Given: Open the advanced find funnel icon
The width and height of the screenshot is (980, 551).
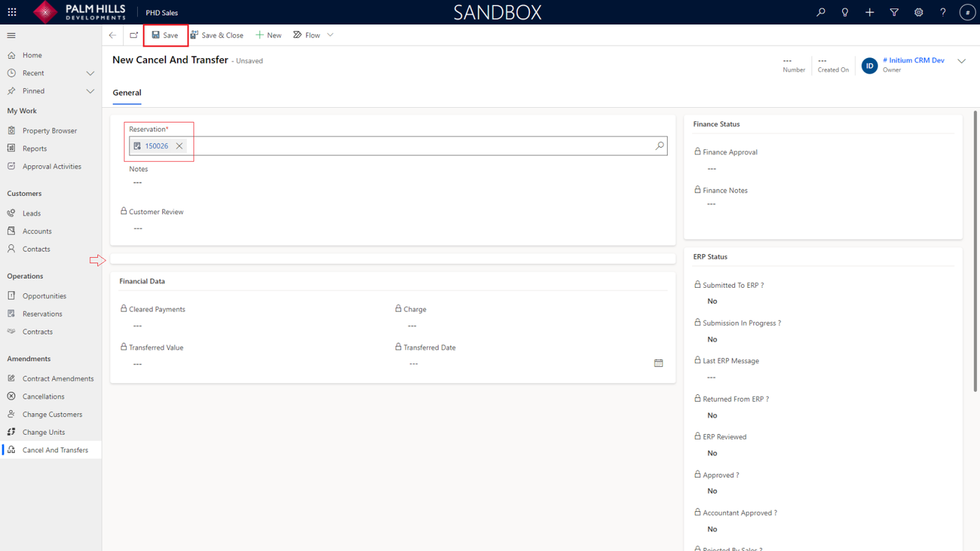Looking at the screenshot, I should click(x=894, y=12).
